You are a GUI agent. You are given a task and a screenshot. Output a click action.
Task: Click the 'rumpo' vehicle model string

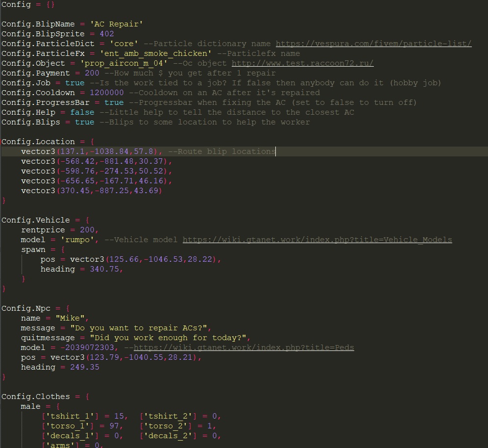click(x=77, y=240)
